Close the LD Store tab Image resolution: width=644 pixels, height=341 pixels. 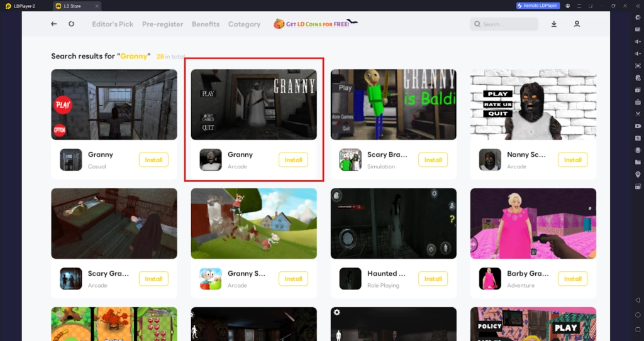tap(97, 6)
